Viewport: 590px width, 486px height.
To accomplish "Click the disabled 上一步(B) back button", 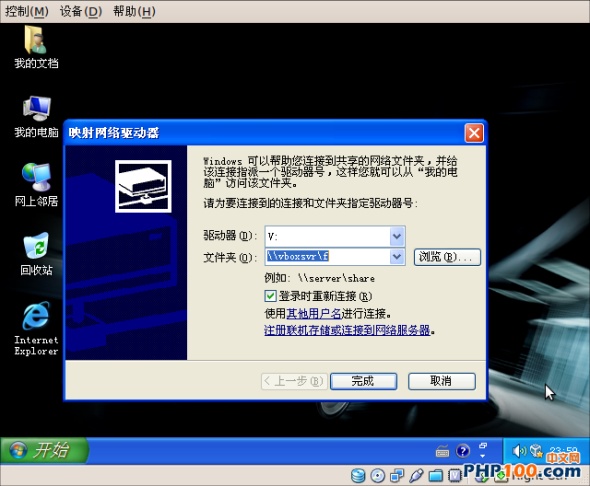I will click(x=294, y=381).
